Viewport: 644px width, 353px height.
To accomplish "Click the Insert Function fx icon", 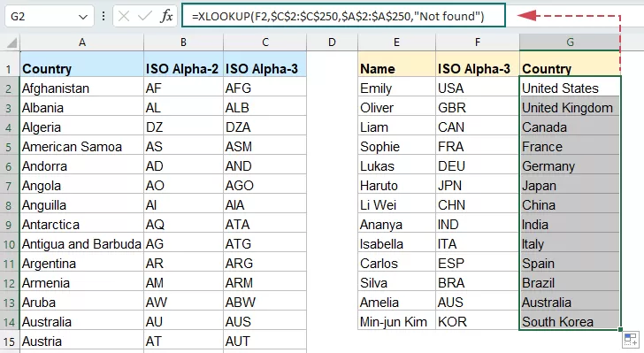I will pos(166,17).
